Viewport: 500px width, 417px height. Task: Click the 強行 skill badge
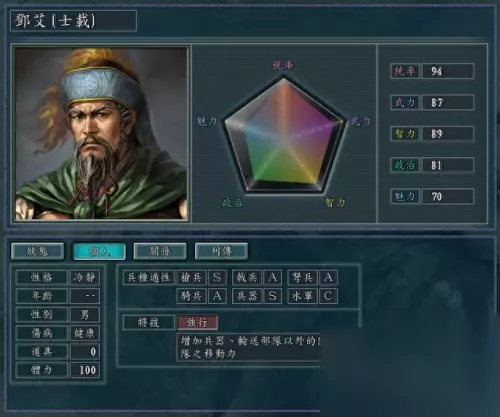point(197,322)
